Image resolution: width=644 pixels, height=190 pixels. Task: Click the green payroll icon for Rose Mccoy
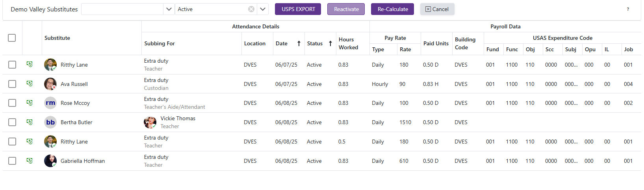pos(30,103)
